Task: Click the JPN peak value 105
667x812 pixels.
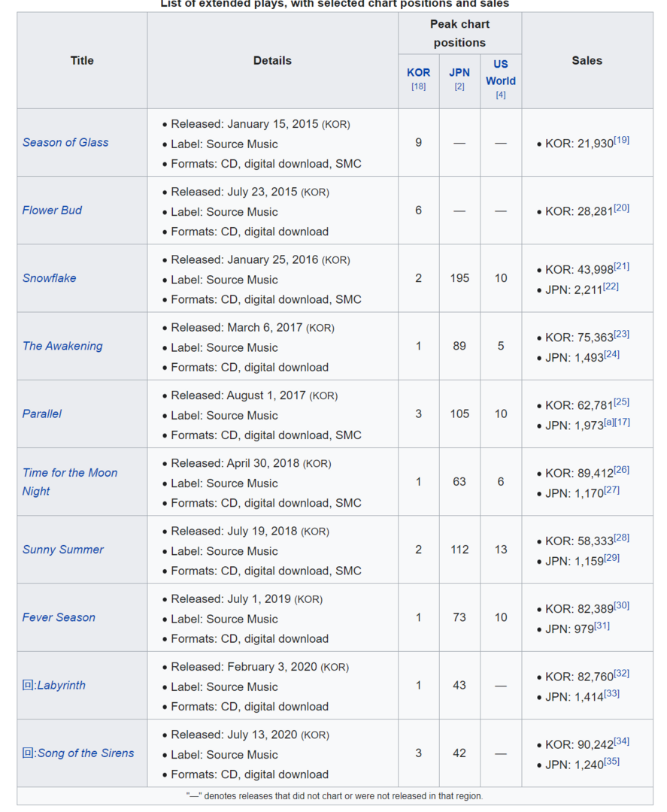Action: (x=459, y=414)
